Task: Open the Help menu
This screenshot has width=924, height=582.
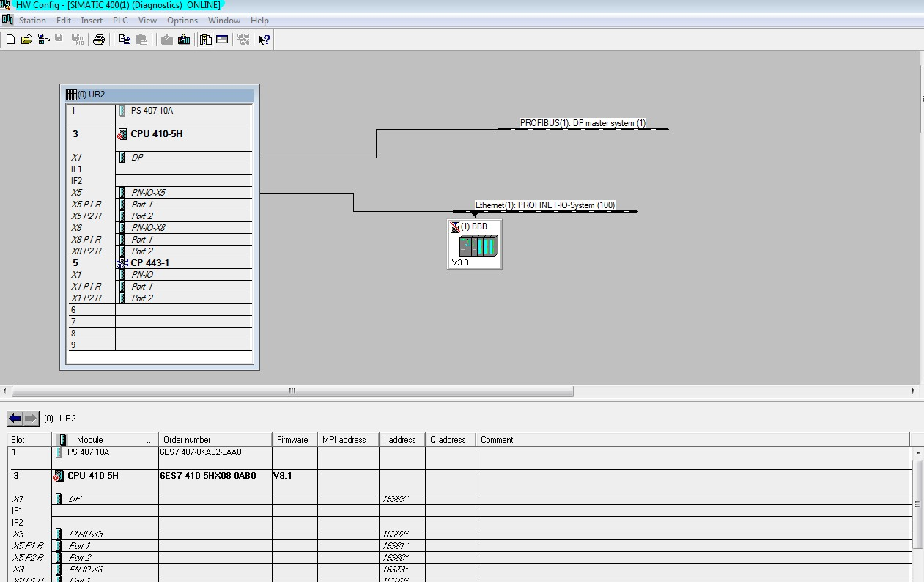Action: 259,21
